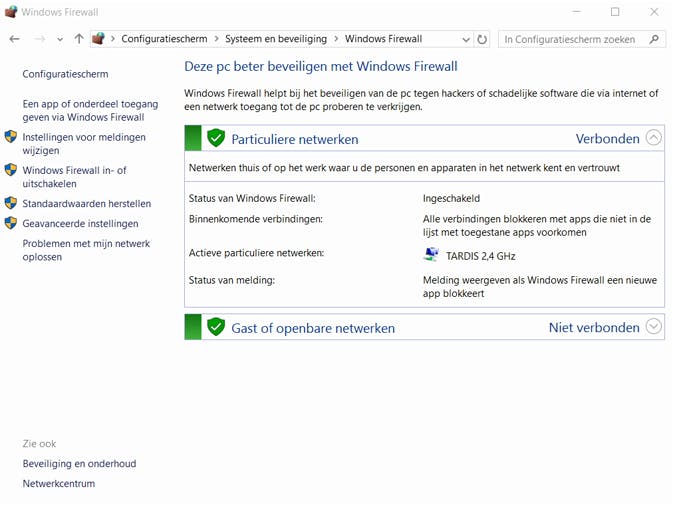
Task: Open the Netwerkcentrum link
Action: coord(58,484)
